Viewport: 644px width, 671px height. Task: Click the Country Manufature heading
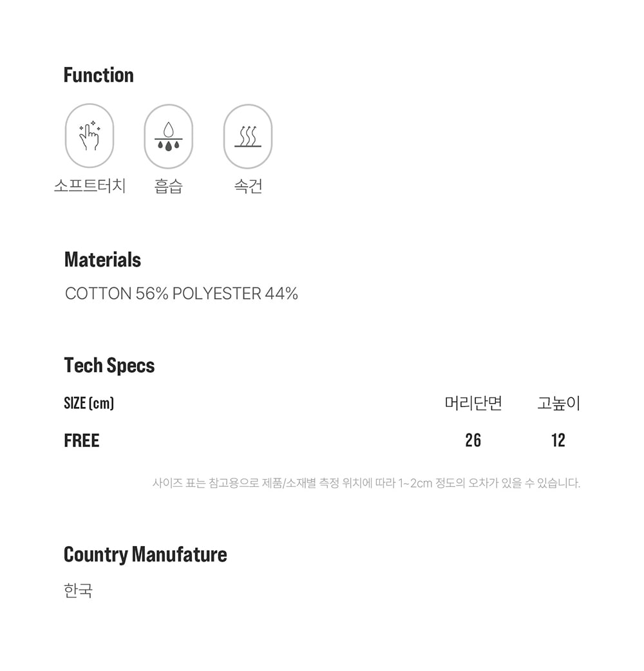pyautogui.click(x=146, y=555)
